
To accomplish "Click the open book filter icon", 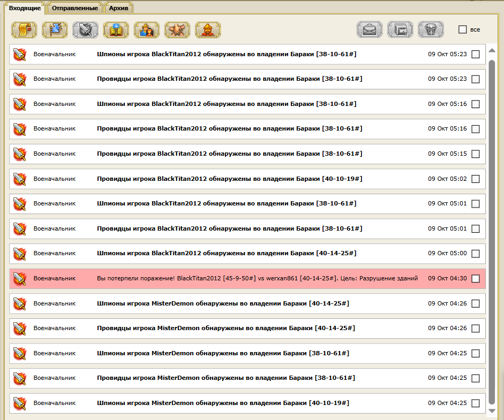I will point(116,29).
